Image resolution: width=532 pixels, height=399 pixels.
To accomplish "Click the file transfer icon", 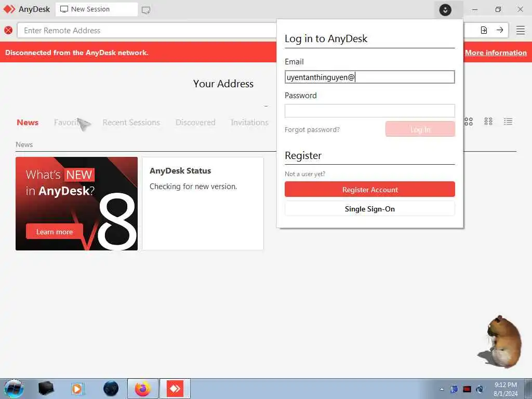I will (x=484, y=30).
